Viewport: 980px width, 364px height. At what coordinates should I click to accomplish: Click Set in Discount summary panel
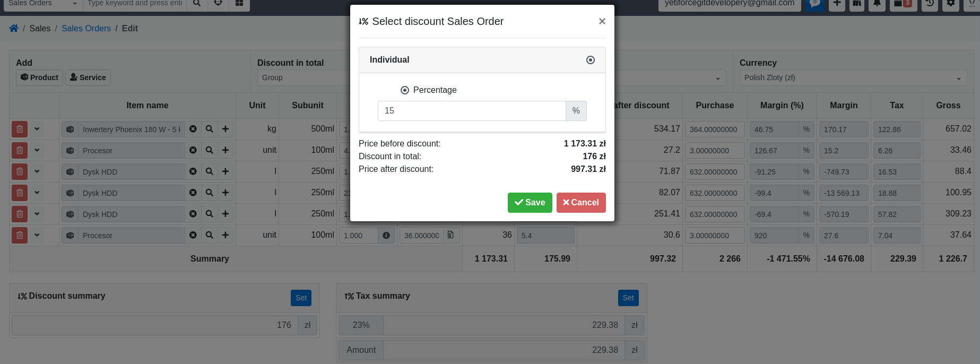pos(301,298)
